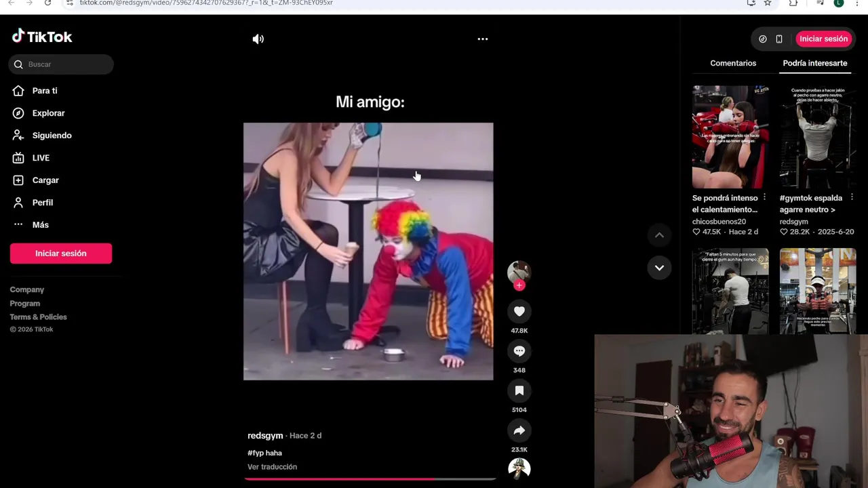
Task: Open the 'Faltan 5 minutos' gym thumbnail
Action: coord(730,291)
